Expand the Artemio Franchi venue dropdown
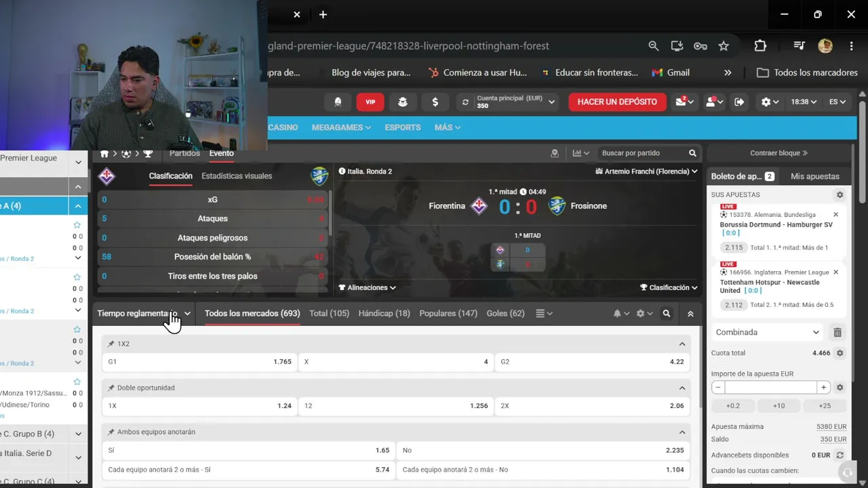Image resolution: width=868 pixels, height=488 pixels. click(x=646, y=171)
